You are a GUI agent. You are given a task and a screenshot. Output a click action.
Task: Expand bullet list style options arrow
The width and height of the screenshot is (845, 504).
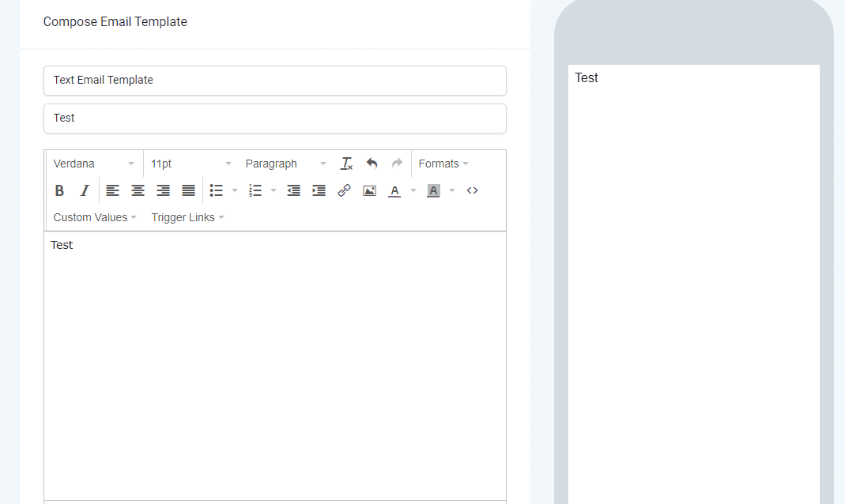tap(235, 190)
